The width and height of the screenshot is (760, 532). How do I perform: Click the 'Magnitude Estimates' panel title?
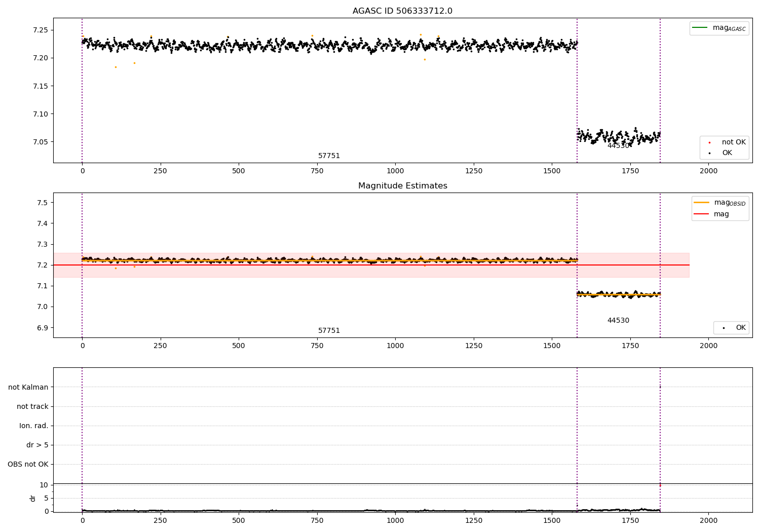(x=402, y=186)
